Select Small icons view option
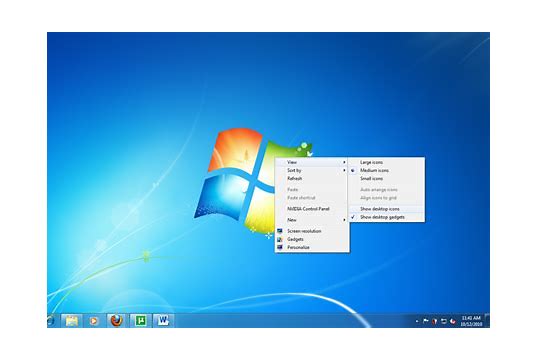The width and height of the screenshot is (538, 360). (x=387, y=178)
